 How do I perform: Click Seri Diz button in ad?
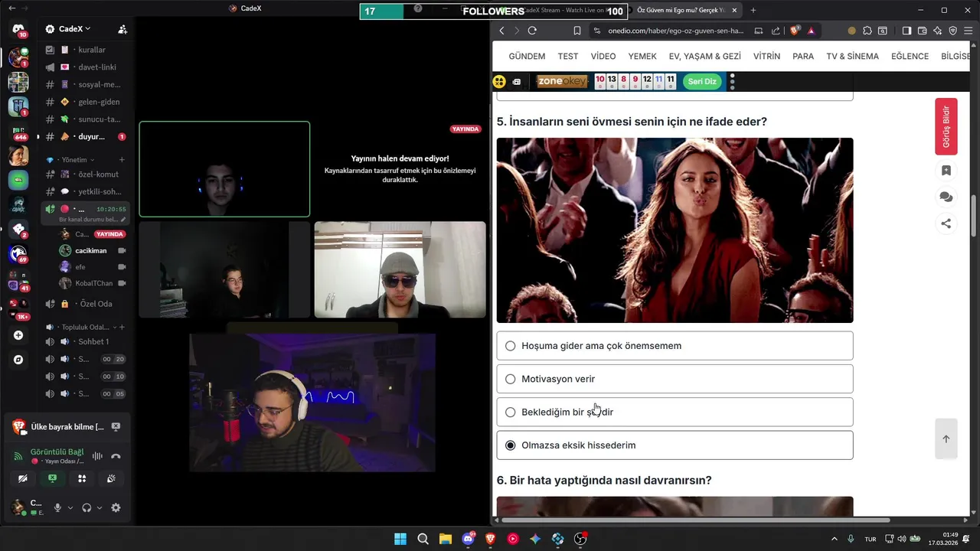[702, 81]
